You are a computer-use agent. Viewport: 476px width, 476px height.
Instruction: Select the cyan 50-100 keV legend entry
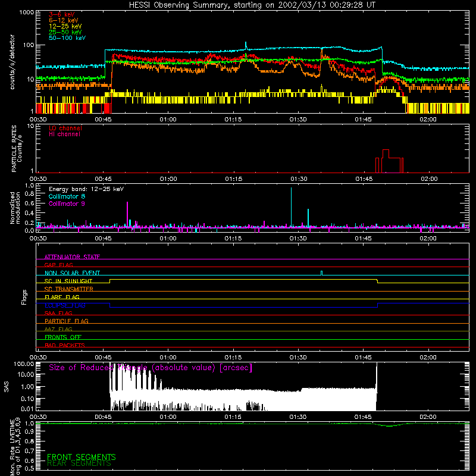67,37
